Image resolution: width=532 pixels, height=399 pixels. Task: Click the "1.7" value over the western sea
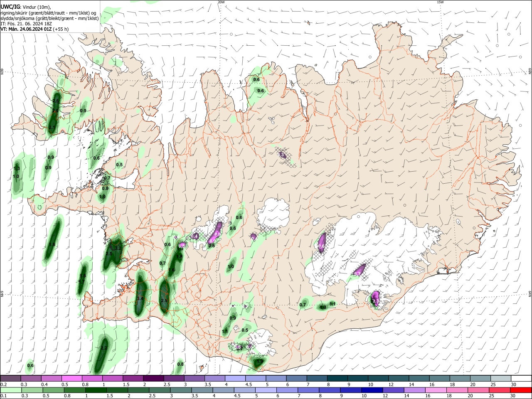click(81, 282)
